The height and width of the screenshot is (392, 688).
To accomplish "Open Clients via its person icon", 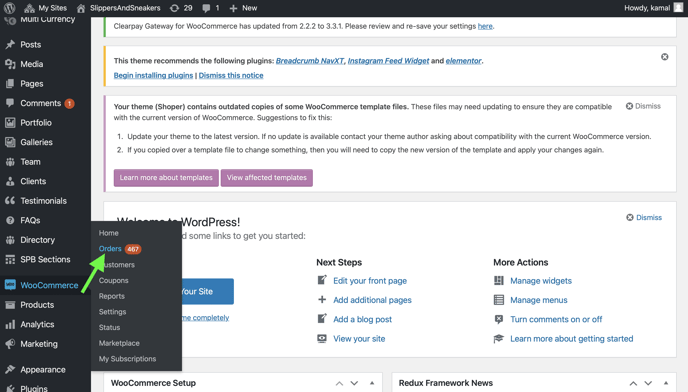I will pos(10,181).
